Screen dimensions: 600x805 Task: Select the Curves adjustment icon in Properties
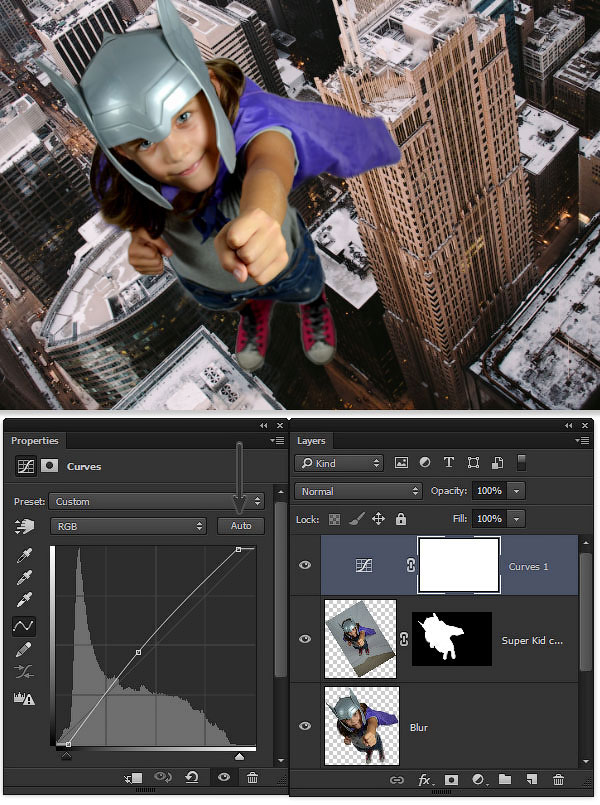[x=26, y=466]
